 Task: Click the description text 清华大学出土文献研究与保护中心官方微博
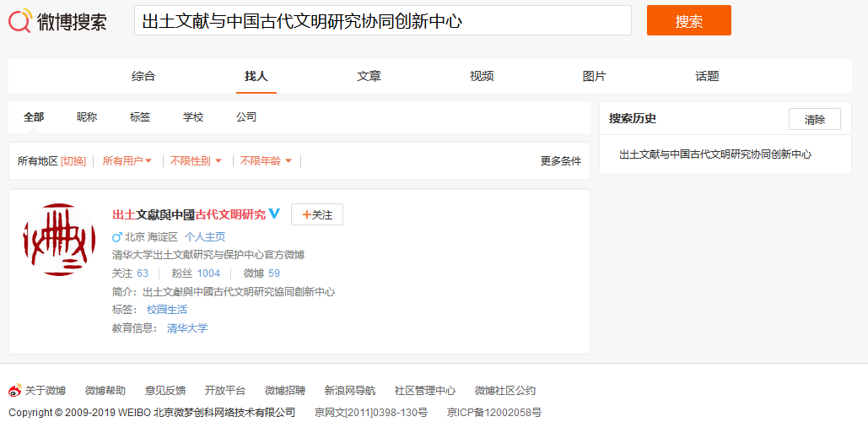(x=208, y=255)
